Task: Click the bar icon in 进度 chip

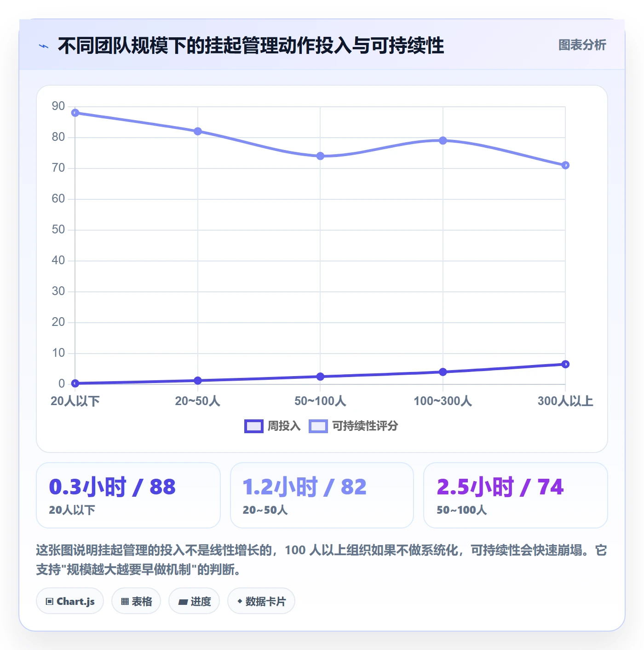Action: pyautogui.click(x=183, y=602)
